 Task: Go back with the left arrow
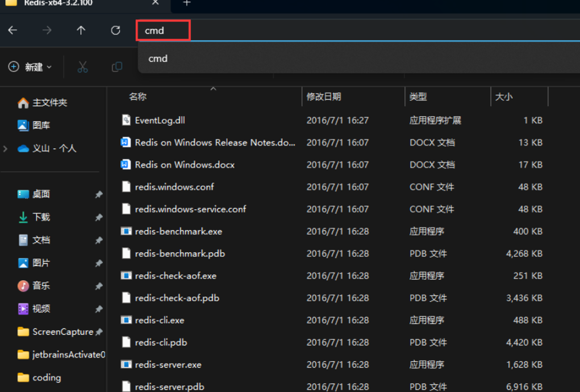coord(12,30)
